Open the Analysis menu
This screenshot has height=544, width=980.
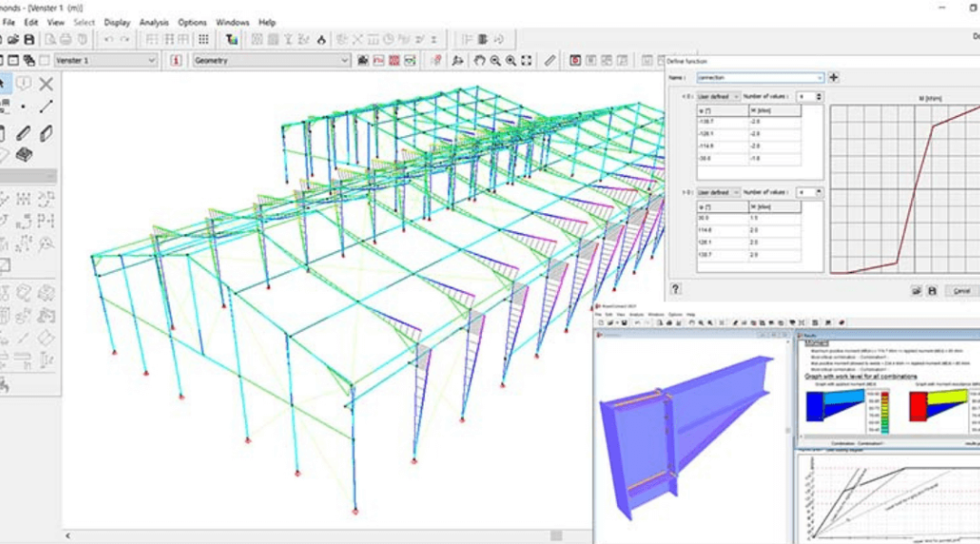(154, 22)
